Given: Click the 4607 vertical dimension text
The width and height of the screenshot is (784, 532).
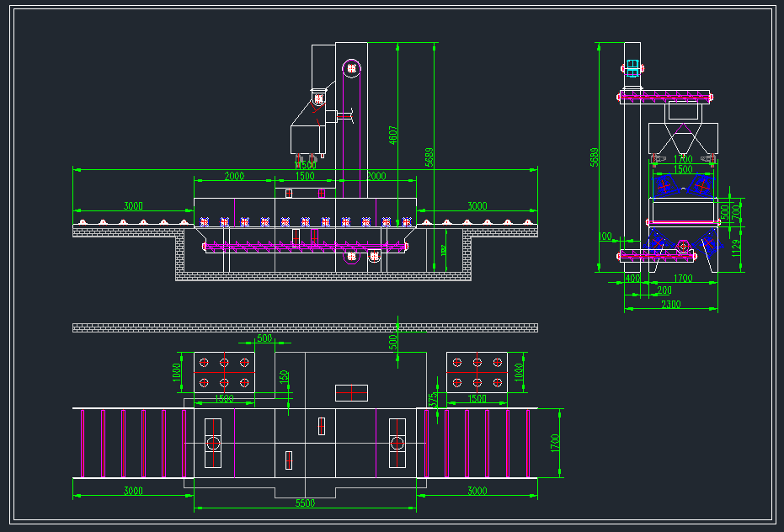Looking at the screenshot, I should [392, 134].
